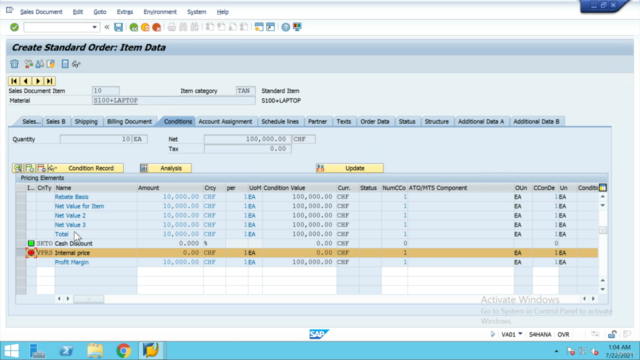The image size is (640, 360).
Task: Open Google Chrome from the taskbar
Action: [123, 351]
